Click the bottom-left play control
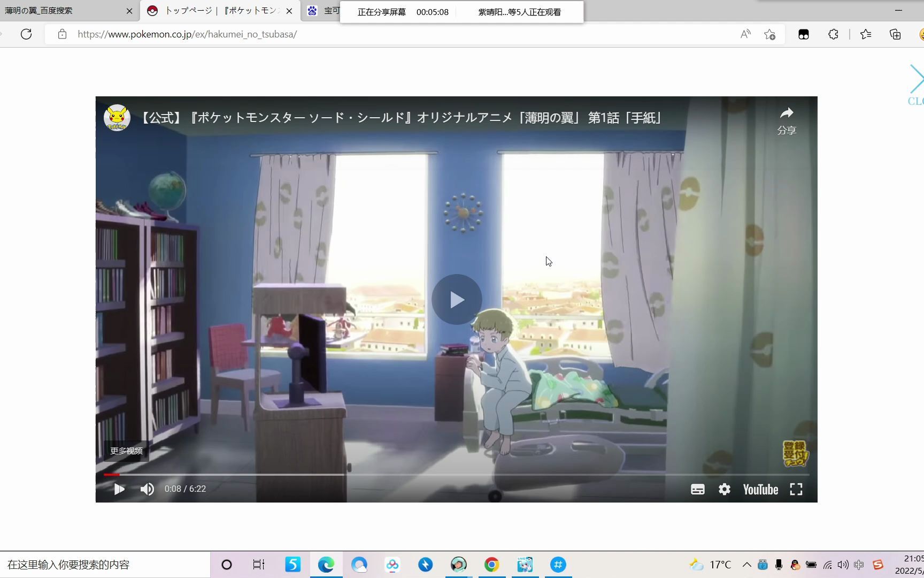Image resolution: width=924 pixels, height=578 pixels. click(x=119, y=489)
